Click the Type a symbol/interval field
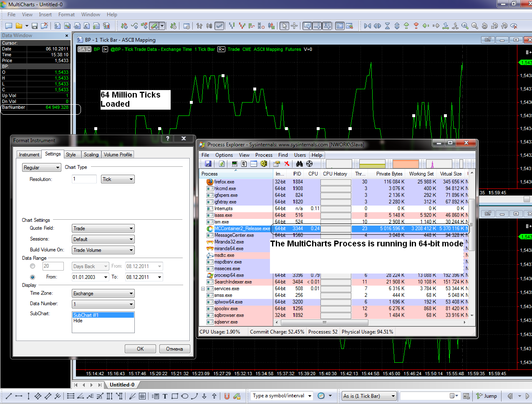The width and height of the screenshot is (532, 404). click(x=282, y=396)
